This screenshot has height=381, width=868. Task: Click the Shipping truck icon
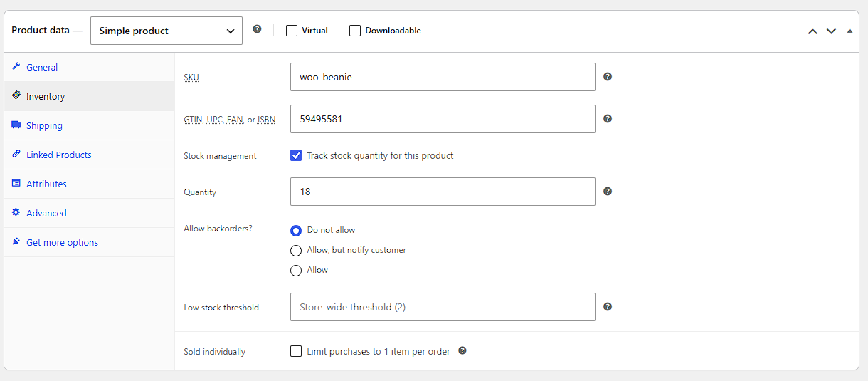click(x=16, y=125)
